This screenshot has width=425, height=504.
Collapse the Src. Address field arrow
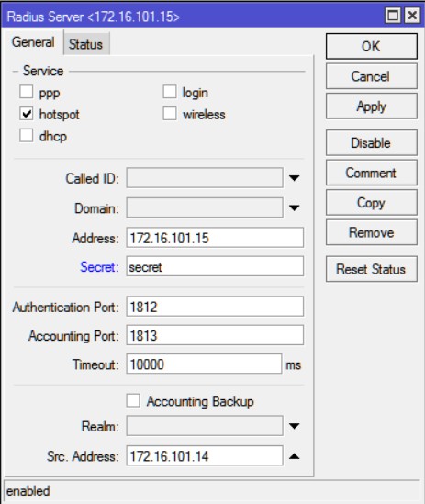pyautogui.click(x=294, y=456)
